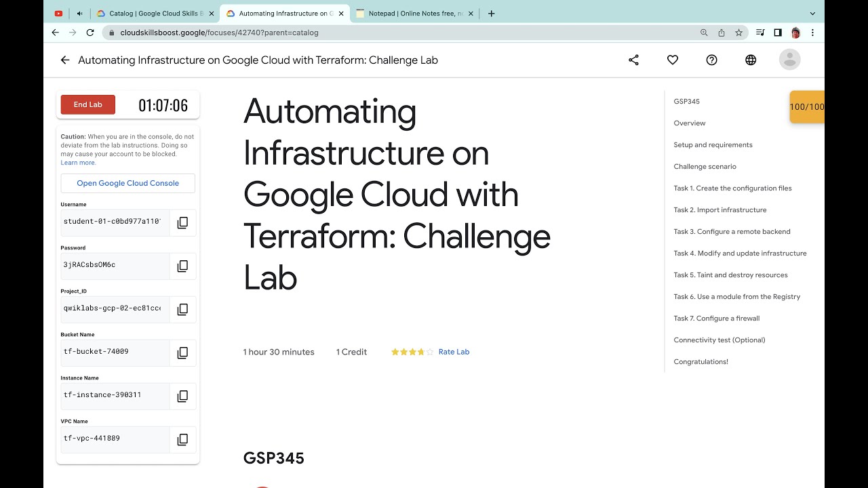Open Chrome's three-dot menu
Image resolution: width=868 pixels, height=488 pixels.
[812, 33]
